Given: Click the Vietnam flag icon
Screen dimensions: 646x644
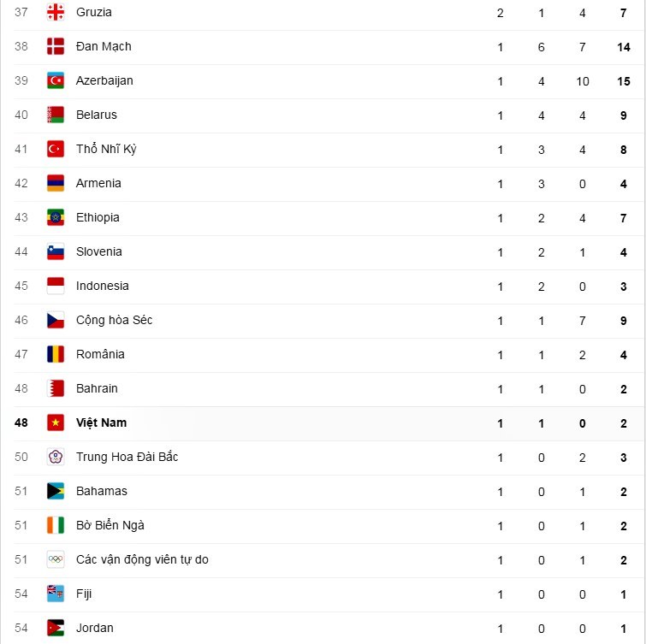Looking at the screenshot, I should coord(56,422).
